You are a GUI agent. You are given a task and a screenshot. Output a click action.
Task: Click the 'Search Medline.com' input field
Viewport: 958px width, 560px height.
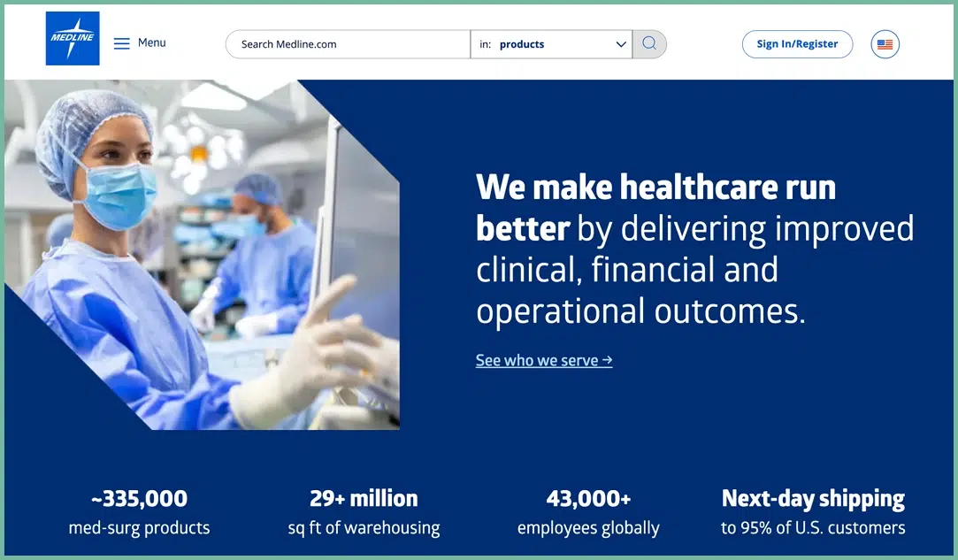tap(345, 43)
